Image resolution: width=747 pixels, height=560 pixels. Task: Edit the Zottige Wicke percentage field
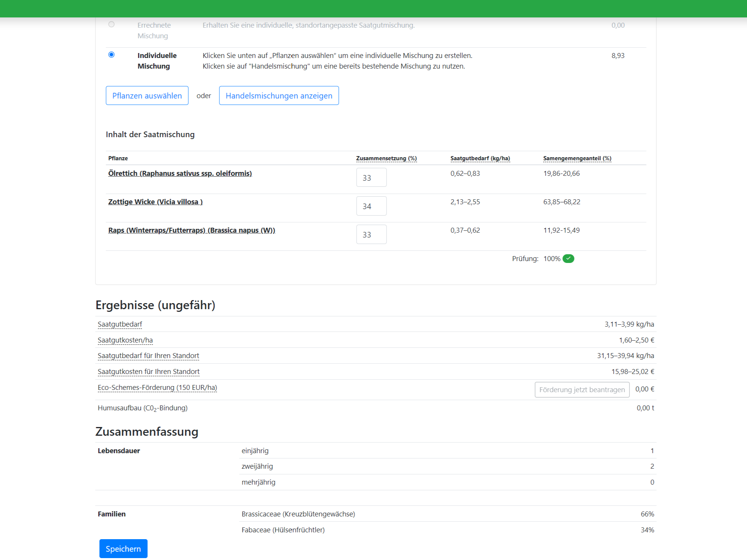tap(371, 206)
